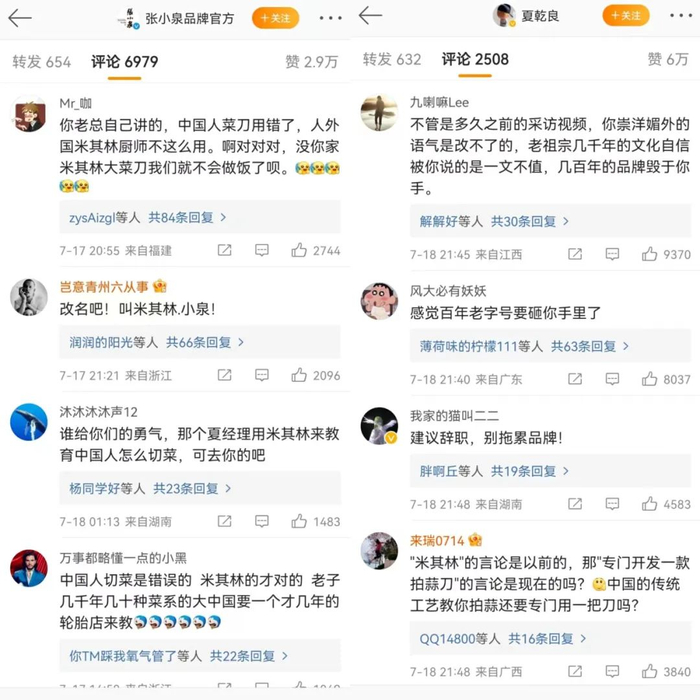Switch to 转发 654 tab
The height and width of the screenshot is (700, 700).
(x=42, y=62)
